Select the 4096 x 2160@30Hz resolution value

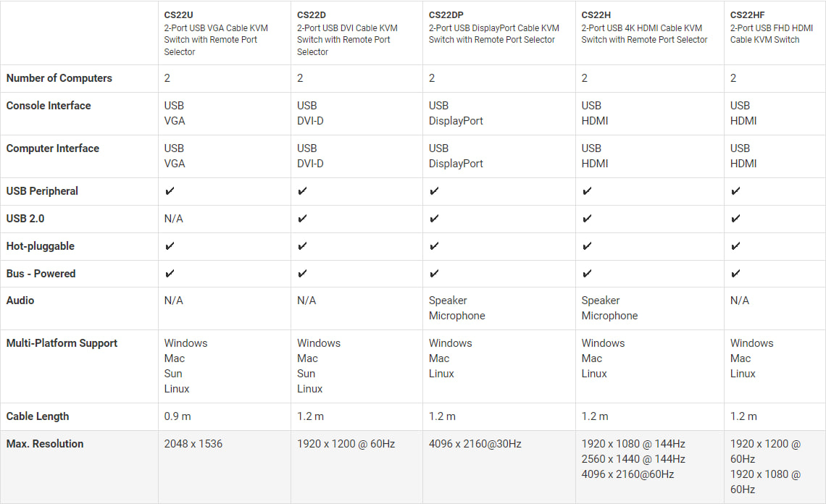coord(475,443)
